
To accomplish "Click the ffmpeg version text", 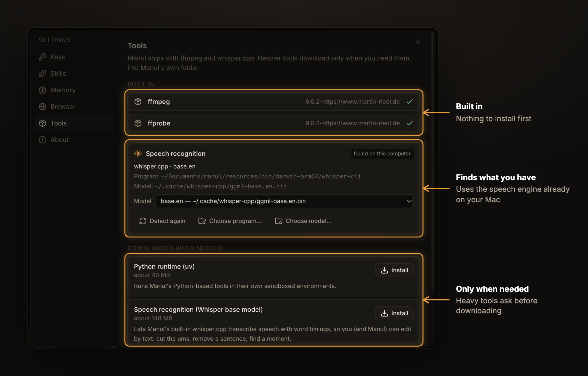I will tap(353, 101).
